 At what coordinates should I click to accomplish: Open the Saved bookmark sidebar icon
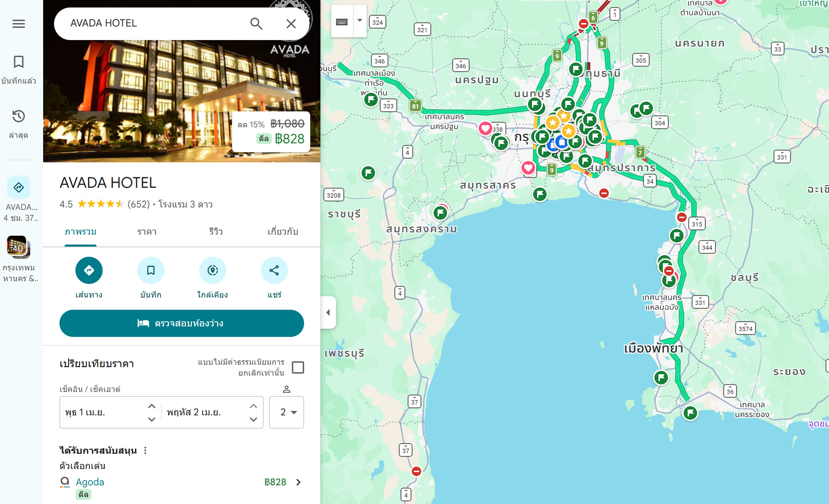(19, 62)
